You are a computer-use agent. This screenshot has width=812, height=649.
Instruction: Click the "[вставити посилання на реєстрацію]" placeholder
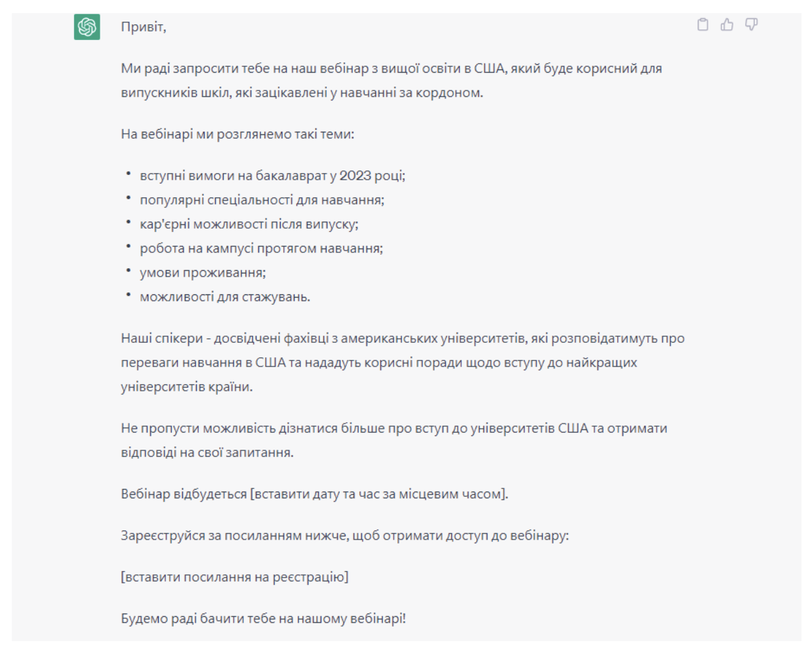(x=234, y=577)
